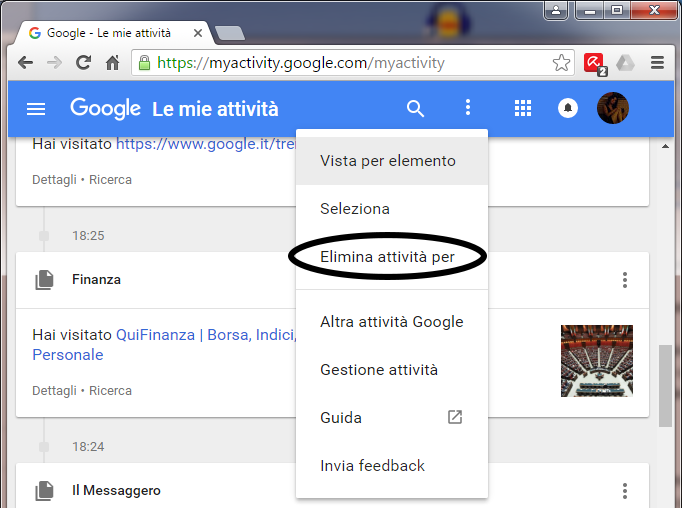
Task: Open Guida help entry
Action: coord(391,418)
